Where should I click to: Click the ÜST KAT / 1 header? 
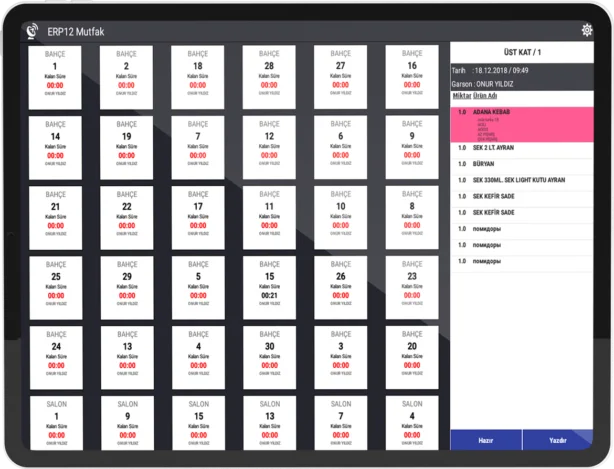pos(522,52)
